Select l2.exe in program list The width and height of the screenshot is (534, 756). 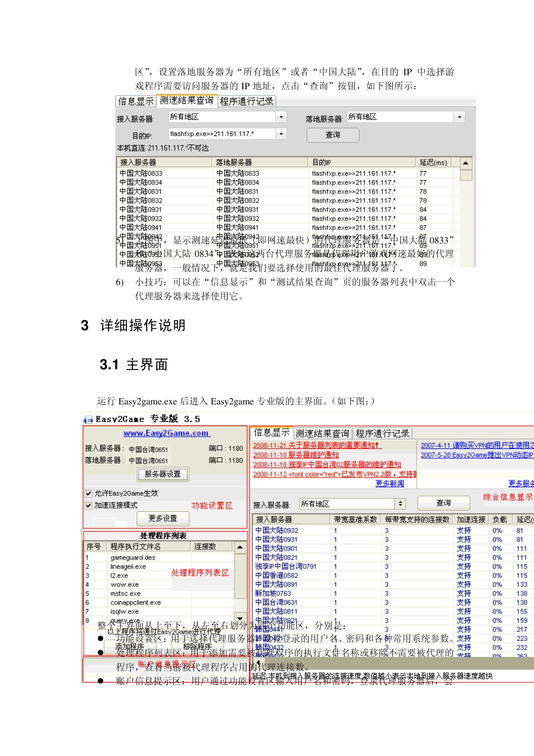point(159,575)
